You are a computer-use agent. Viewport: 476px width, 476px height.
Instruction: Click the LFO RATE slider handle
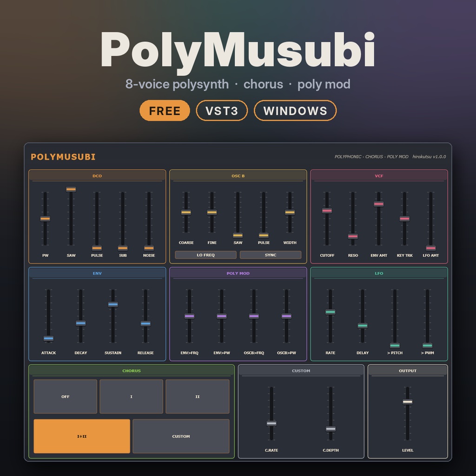point(331,312)
